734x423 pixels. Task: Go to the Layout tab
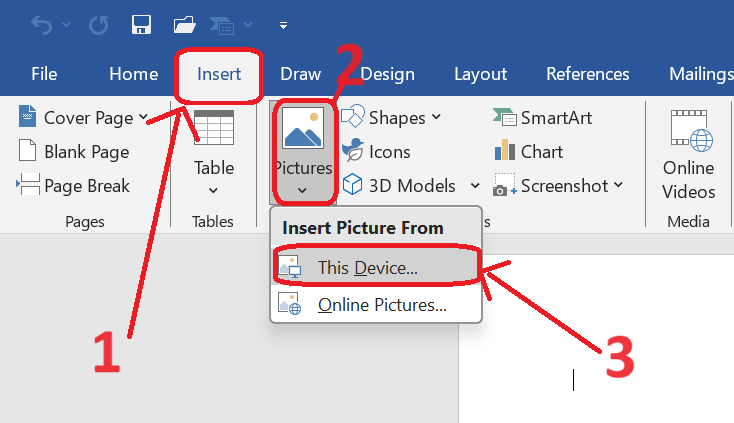point(480,74)
